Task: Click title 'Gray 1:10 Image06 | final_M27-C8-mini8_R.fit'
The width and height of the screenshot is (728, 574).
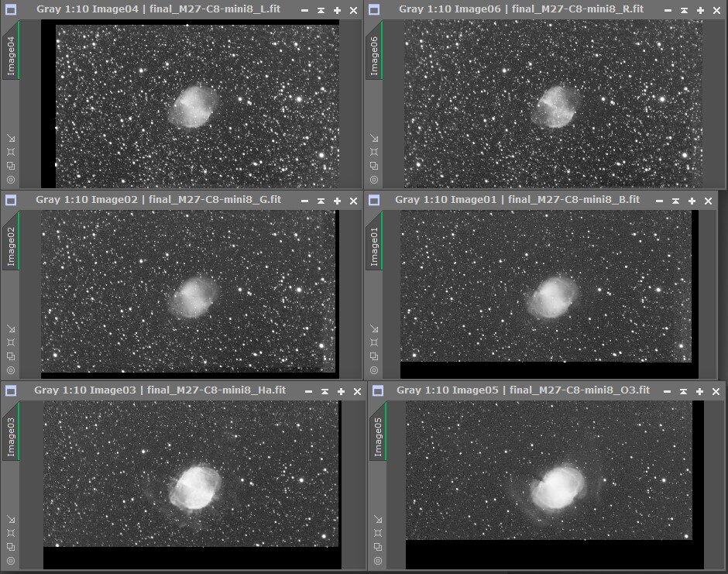Action: click(521, 9)
